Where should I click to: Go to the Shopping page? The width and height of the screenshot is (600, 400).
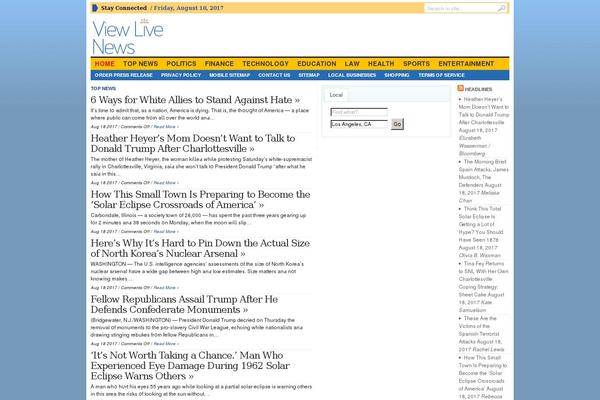click(x=397, y=75)
